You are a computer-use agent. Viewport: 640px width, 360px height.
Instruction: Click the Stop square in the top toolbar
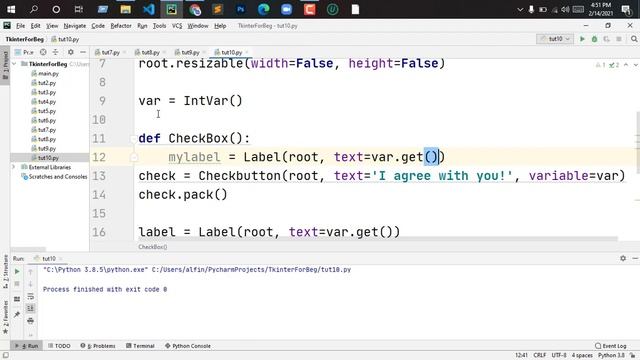(619, 39)
